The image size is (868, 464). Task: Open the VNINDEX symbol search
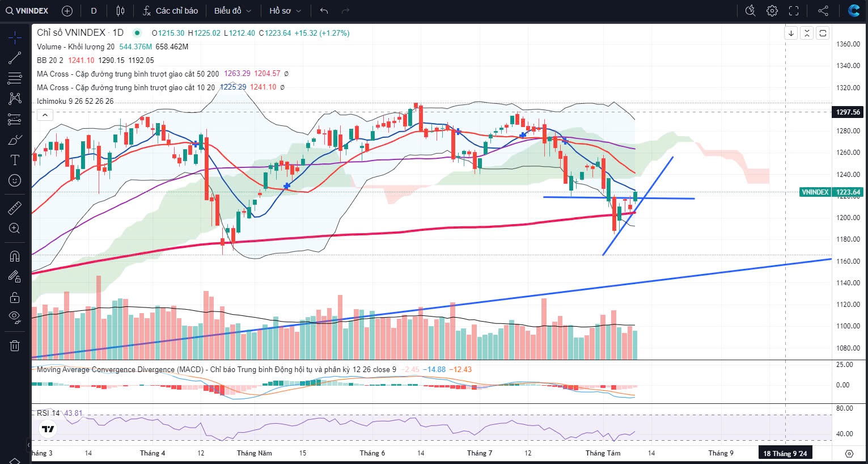tap(27, 11)
